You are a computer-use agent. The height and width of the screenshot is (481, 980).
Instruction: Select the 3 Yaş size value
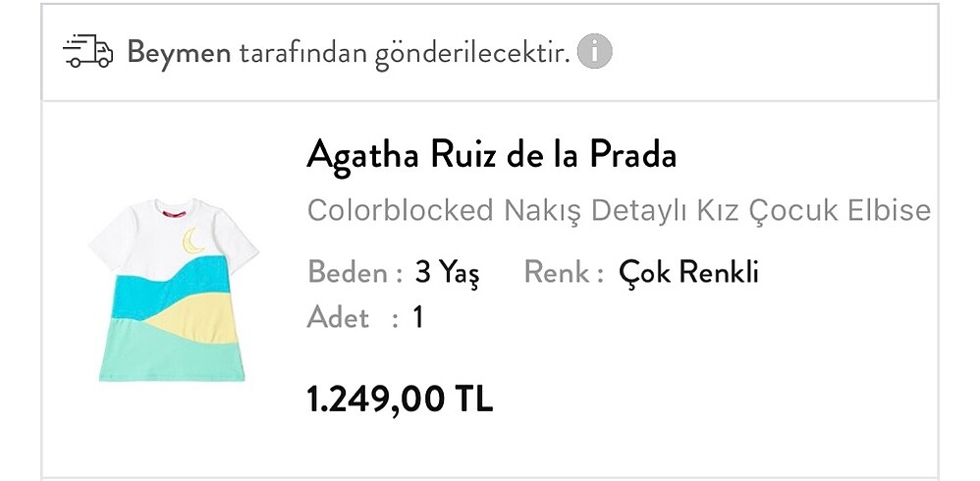[447, 272]
